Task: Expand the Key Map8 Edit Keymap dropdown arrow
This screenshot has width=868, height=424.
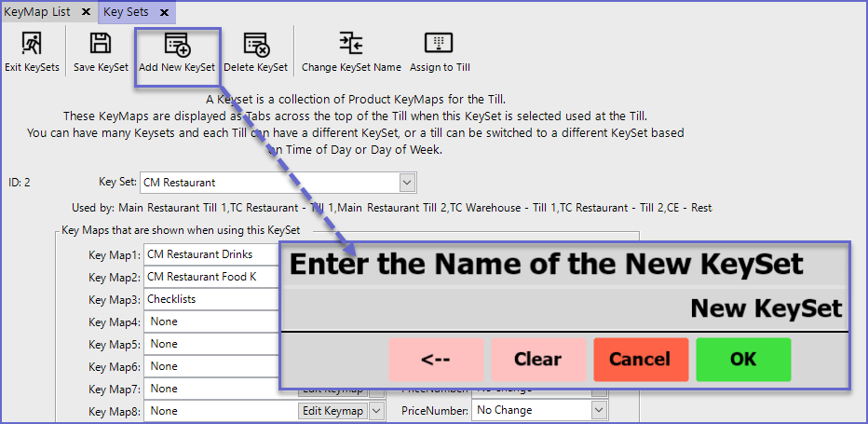Action: (x=376, y=410)
